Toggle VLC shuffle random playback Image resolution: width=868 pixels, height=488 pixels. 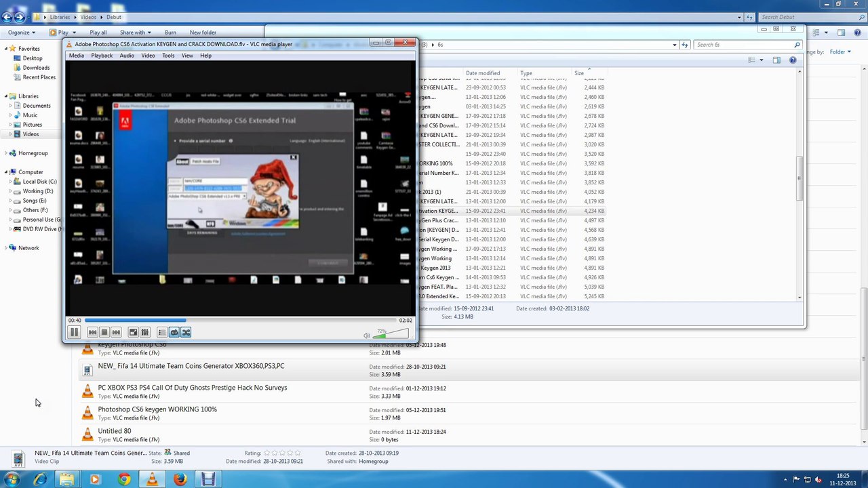coord(186,332)
